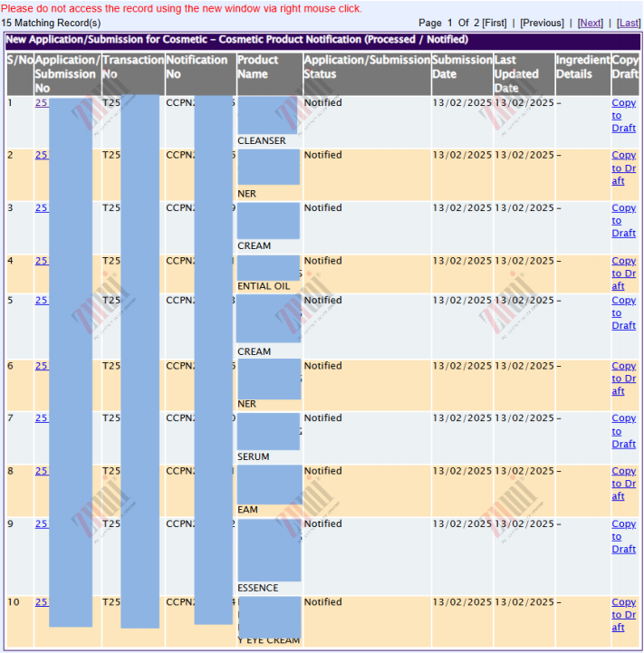The height and width of the screenshot is (653, 644).
Task: Click the Notified status in row 1
Action: point(322,103)
